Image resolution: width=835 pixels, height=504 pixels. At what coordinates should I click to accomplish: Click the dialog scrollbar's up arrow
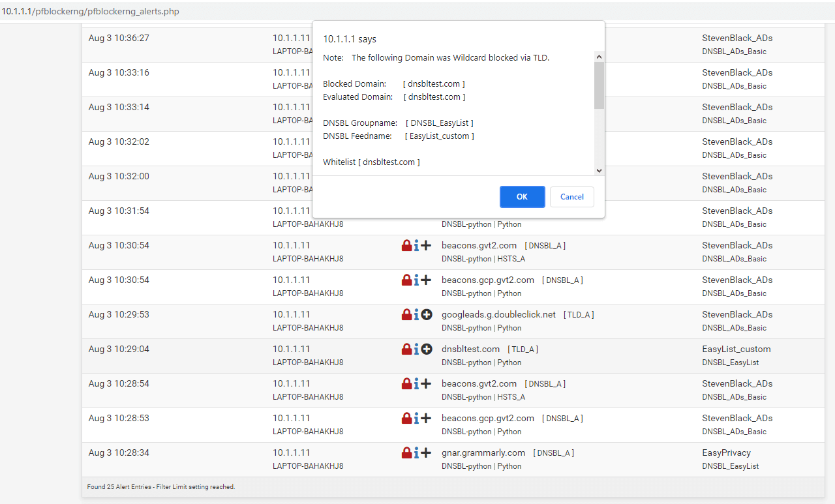[599, 57]
